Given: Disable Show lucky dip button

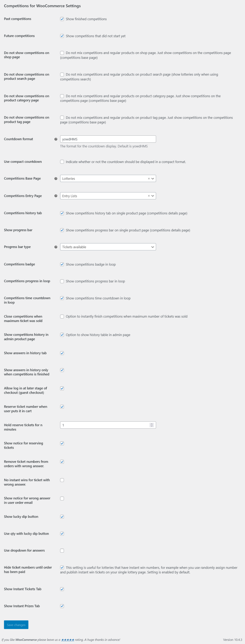Looking at the screenshot, I should (62, 517).
